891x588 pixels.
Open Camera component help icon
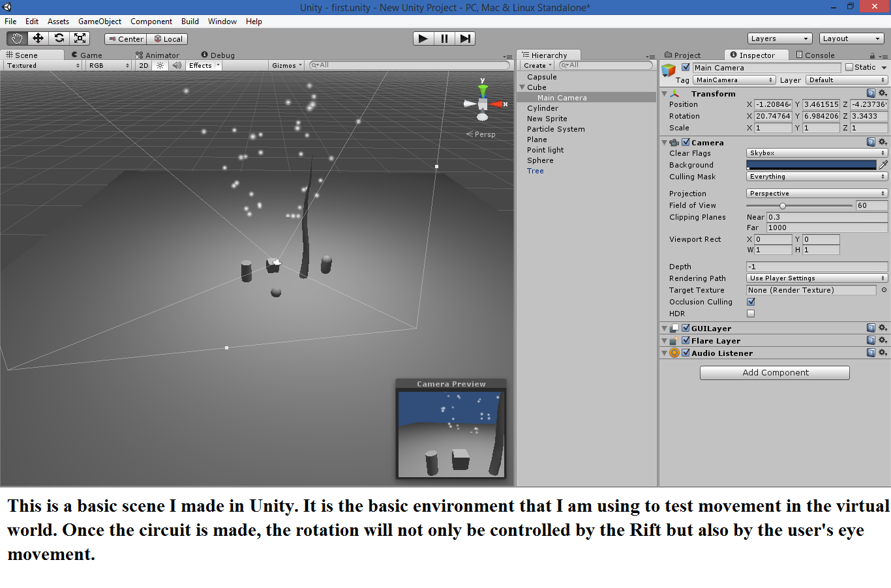pos(871,142)
